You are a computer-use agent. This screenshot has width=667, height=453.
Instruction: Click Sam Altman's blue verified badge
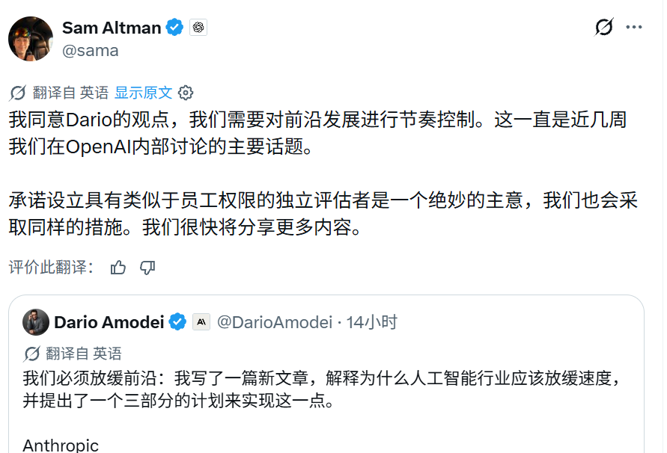tap(174, 27)
